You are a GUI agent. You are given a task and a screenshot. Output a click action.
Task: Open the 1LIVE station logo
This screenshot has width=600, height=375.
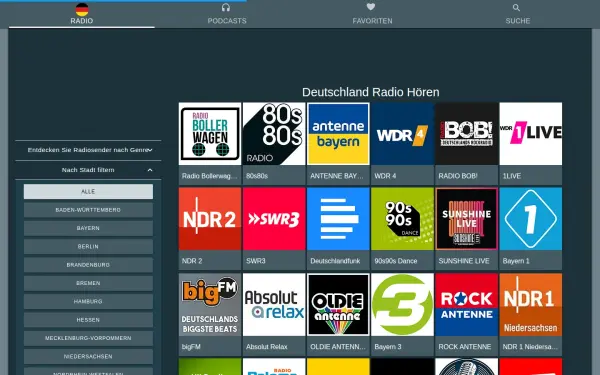[x=531, y=134]
